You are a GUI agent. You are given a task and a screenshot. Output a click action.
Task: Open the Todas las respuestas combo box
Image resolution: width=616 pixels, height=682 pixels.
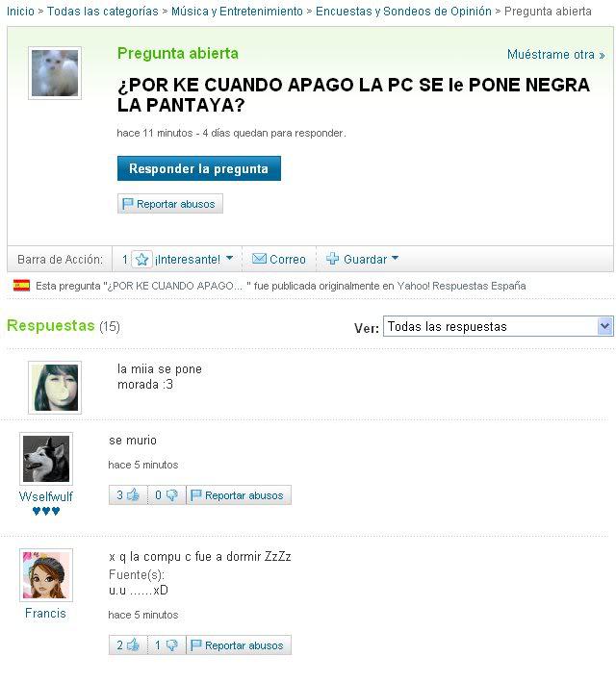pyautogui.click(x=498, y=326)
